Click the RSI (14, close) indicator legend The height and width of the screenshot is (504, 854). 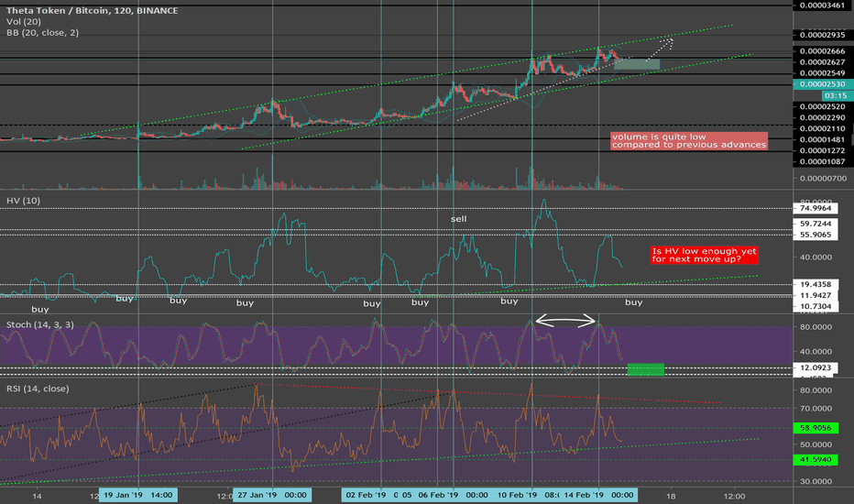tap(38, 389)
